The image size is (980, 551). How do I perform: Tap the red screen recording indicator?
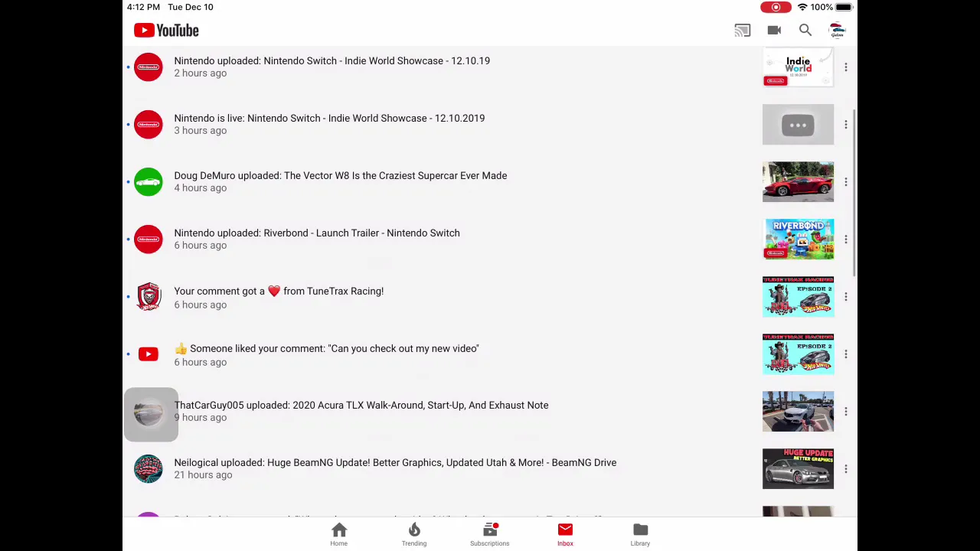click(x=776, y=7)
